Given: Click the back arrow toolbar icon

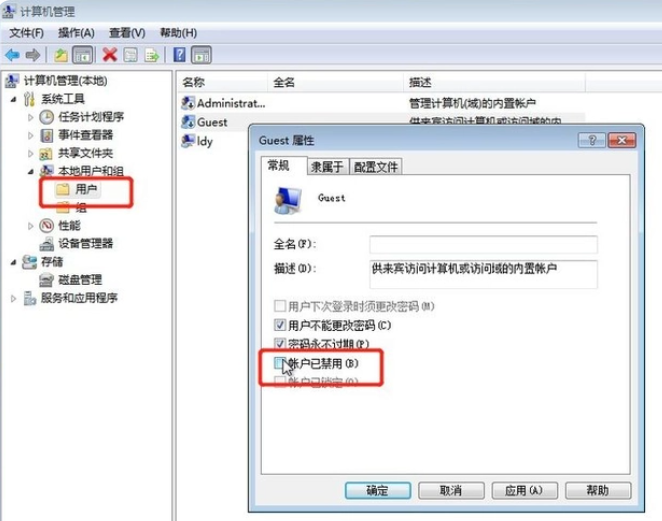Looking at the screenshot, I should (x=12, y=55).
